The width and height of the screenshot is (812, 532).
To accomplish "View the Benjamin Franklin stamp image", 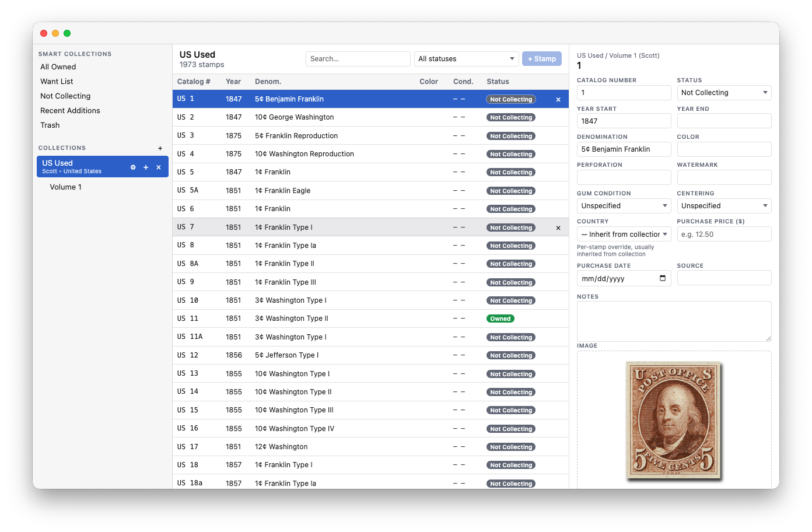I will pos(674,420).
